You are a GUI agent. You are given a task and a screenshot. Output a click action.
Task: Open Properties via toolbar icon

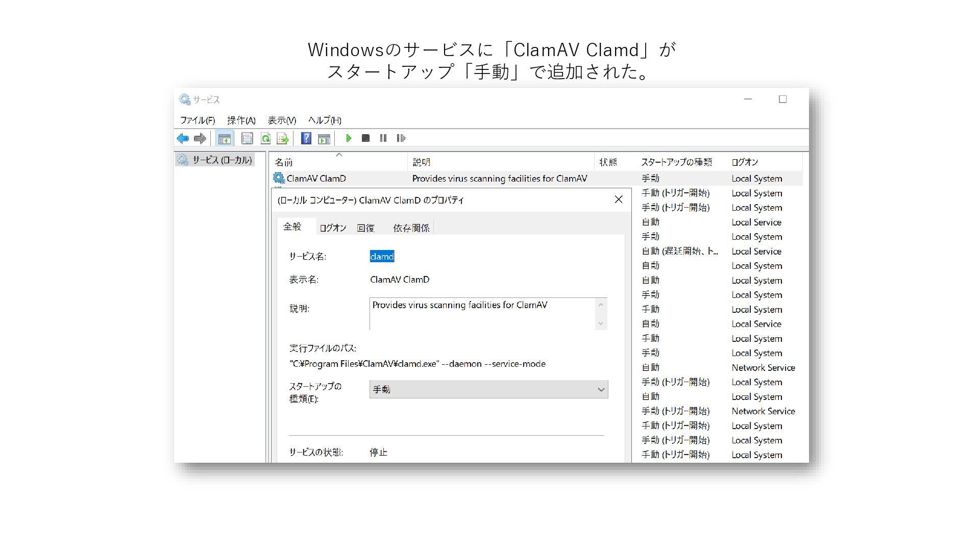point(247,138)
